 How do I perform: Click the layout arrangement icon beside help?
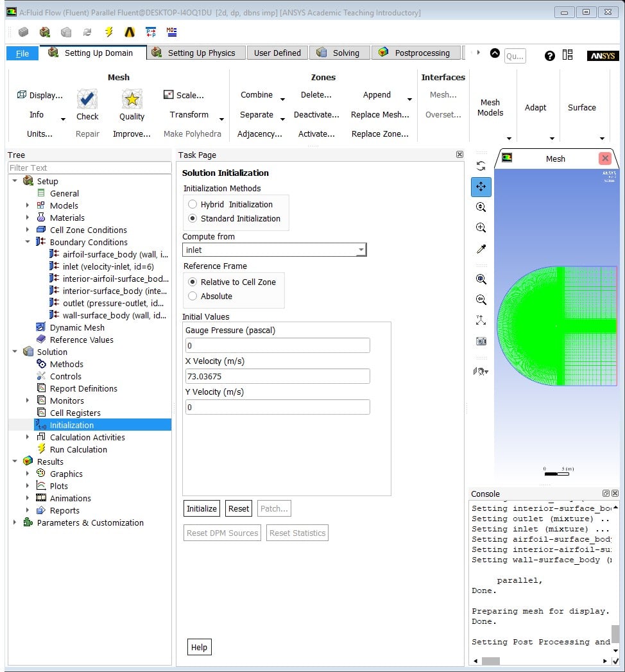tap(568, 55)
